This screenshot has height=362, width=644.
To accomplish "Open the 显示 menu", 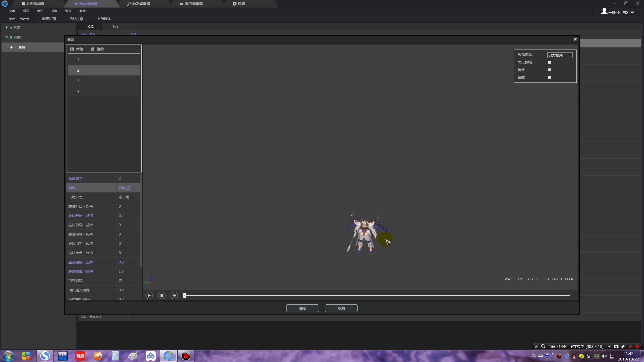I will tap(26, 11).
